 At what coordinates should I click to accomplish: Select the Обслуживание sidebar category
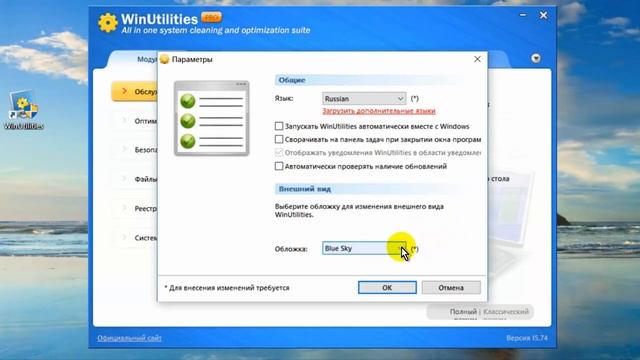click(135, 91)
